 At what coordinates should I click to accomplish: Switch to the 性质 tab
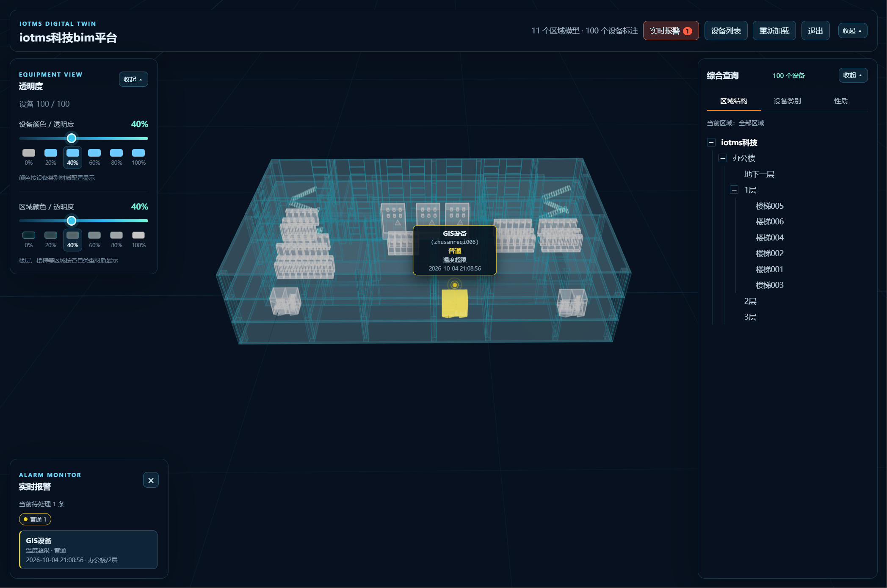(841, 101)
